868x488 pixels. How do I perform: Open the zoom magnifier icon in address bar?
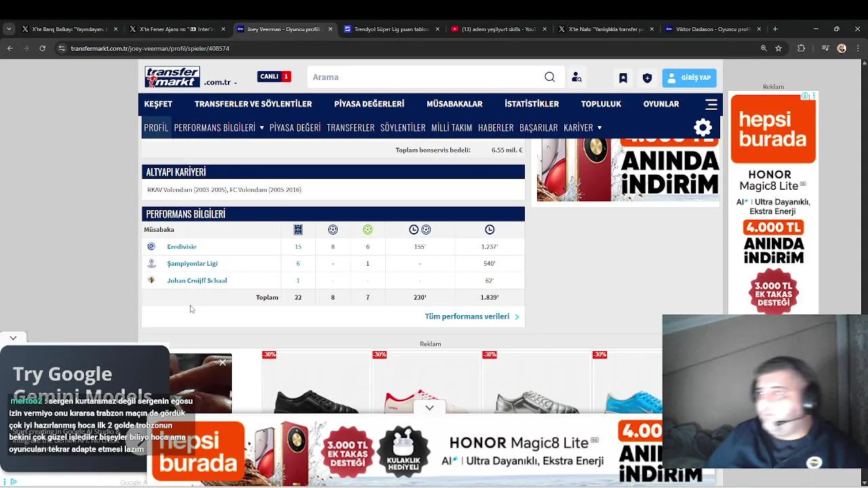pos(764,48)
